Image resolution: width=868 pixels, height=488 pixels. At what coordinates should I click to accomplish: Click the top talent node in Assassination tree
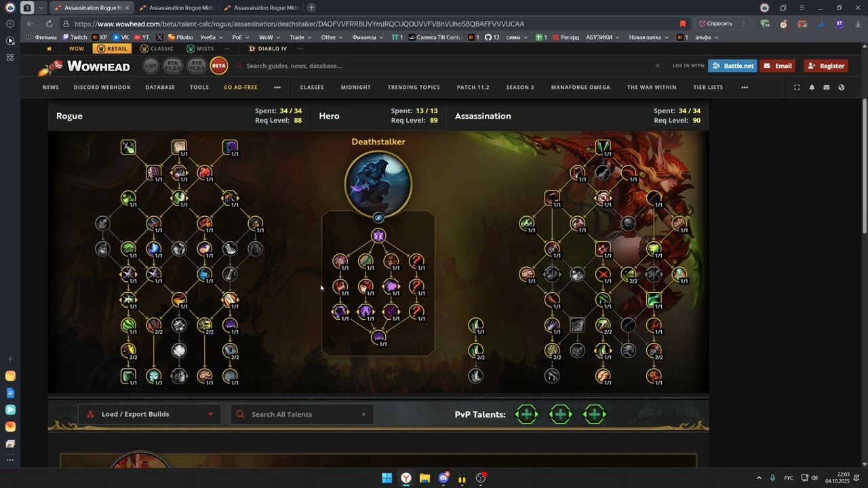click(x=603, y=147)
